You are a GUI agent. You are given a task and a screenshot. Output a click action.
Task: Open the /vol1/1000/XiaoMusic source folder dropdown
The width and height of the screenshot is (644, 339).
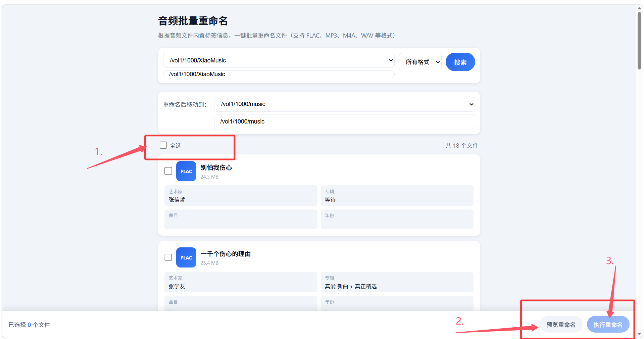click(279, 60)
